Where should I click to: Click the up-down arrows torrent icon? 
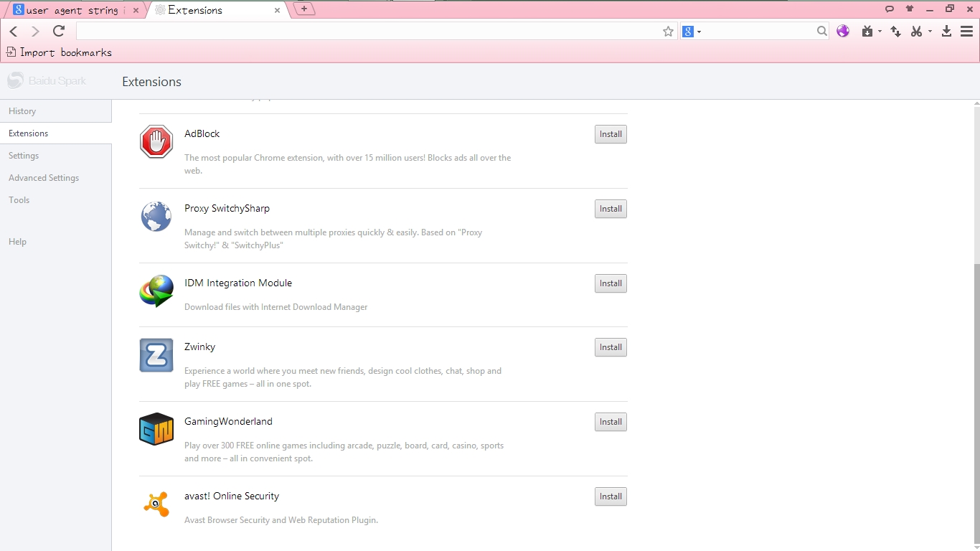tap(895, 31)
